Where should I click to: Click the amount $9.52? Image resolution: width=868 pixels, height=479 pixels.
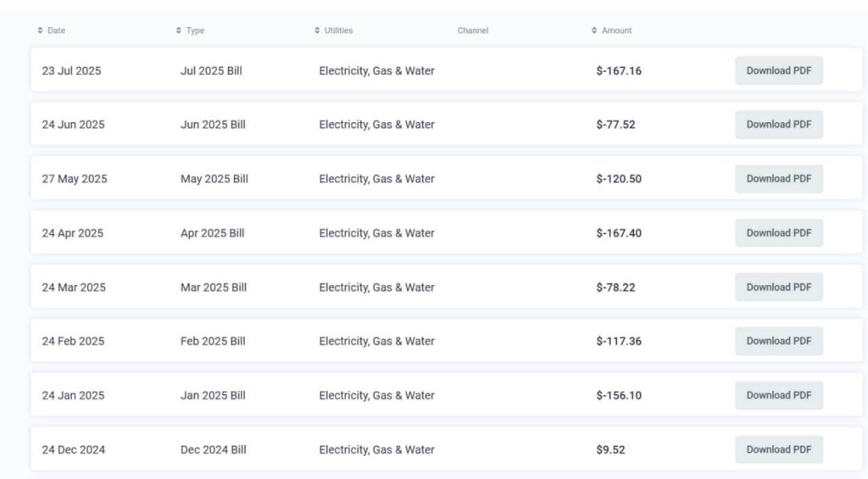[610, 449]
